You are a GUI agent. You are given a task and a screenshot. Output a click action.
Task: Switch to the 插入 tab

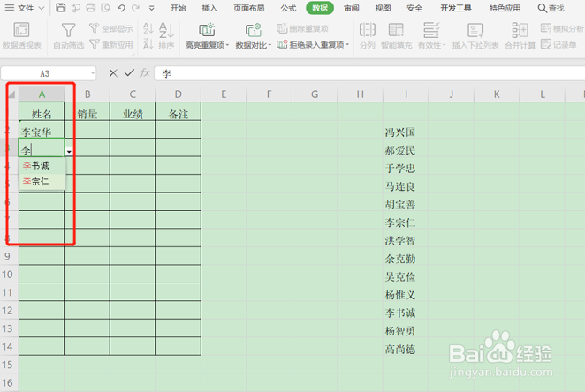click(x=209, y=8)
